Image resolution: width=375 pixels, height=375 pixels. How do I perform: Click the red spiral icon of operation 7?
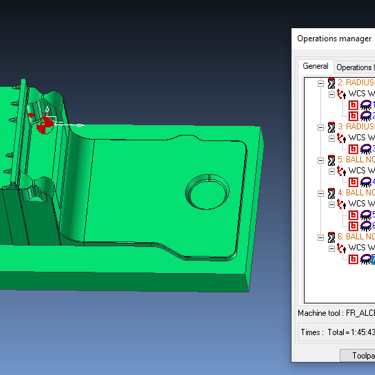(x=353, y=259)
